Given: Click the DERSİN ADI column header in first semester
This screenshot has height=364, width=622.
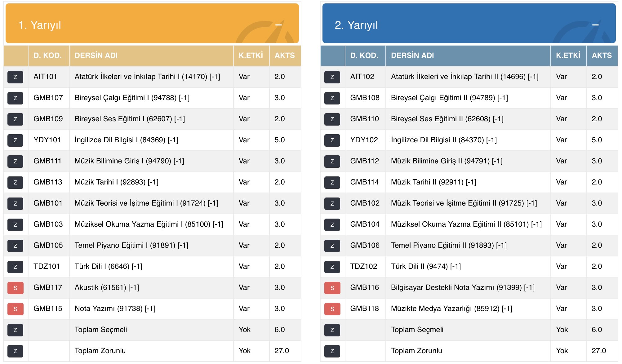Looking at the screenshot, I should [96, 55].
